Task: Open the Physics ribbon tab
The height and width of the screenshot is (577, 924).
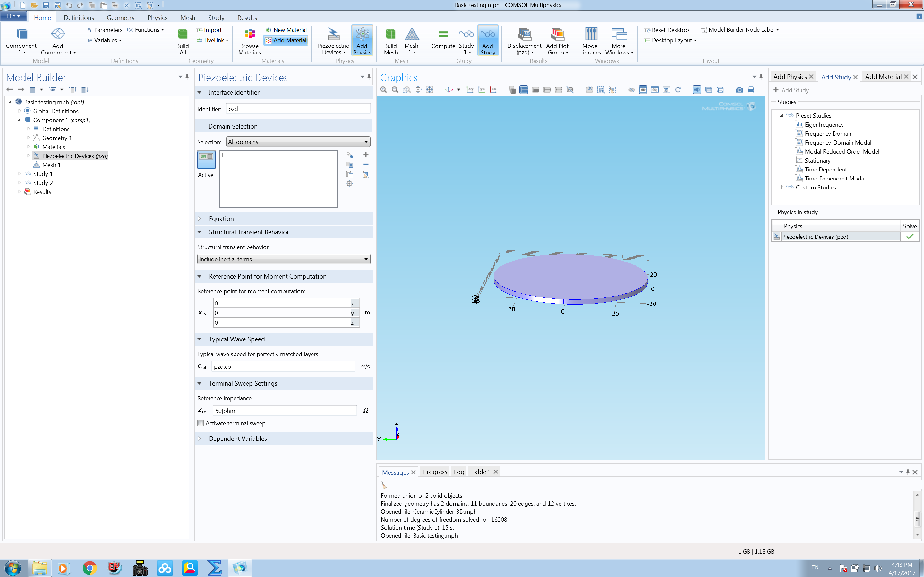Action: [x=157, y=18]
